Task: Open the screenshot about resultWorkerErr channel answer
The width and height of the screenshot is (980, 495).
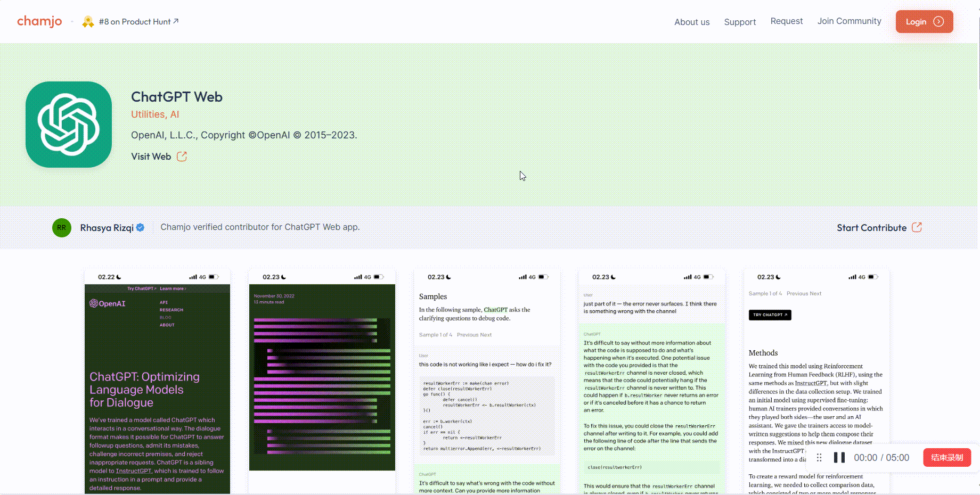Action: click(x=652, y=382)
